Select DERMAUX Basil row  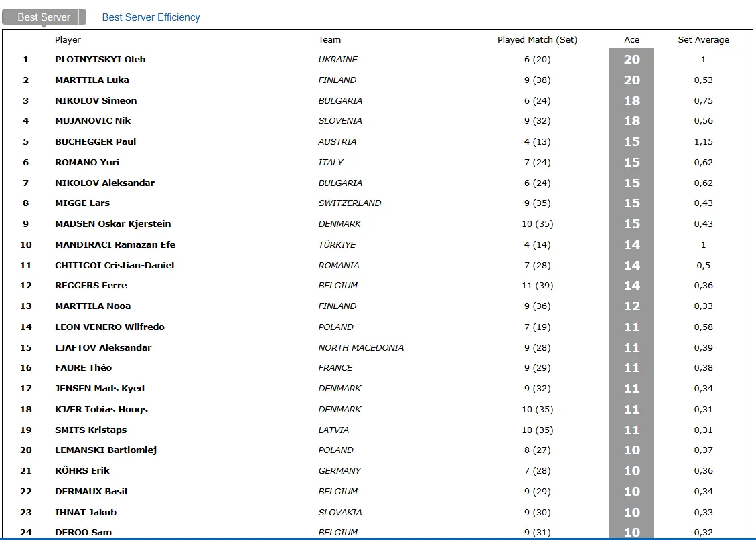378,492
